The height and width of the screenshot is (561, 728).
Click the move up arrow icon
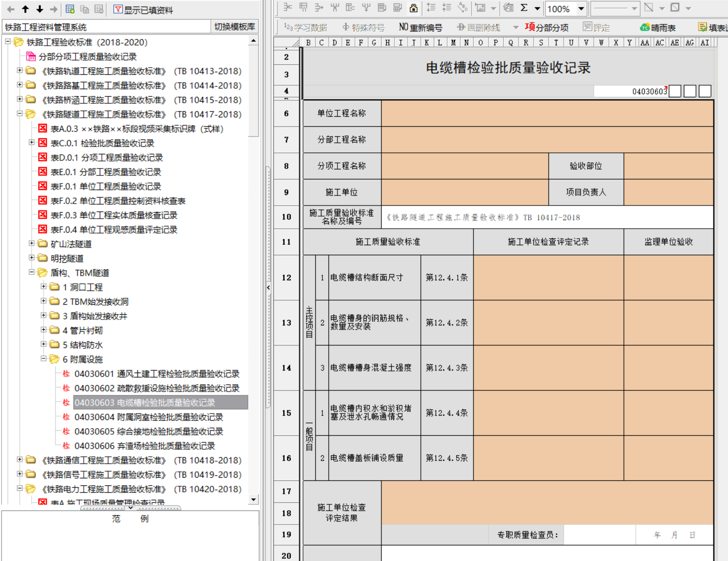pos(25,9)
